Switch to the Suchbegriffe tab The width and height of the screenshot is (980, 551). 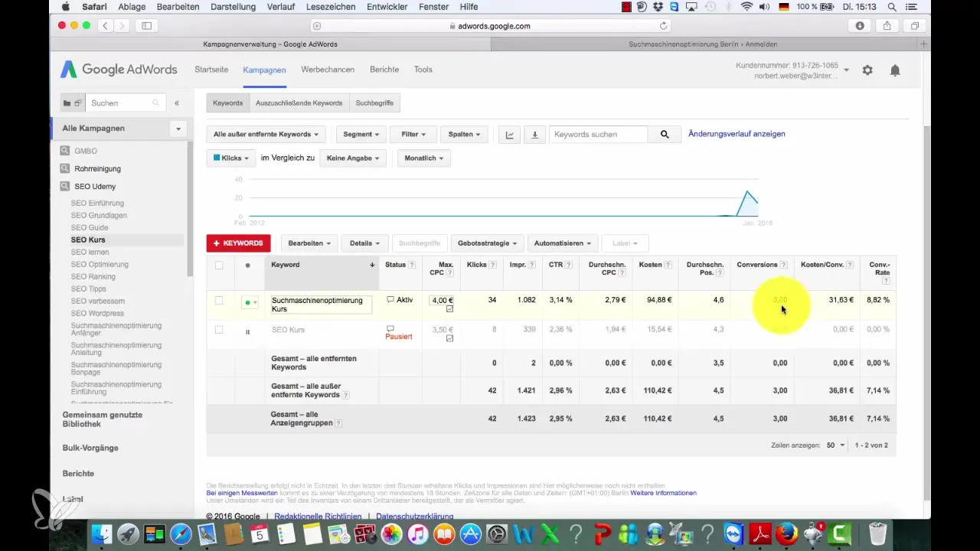coord(375,103)
